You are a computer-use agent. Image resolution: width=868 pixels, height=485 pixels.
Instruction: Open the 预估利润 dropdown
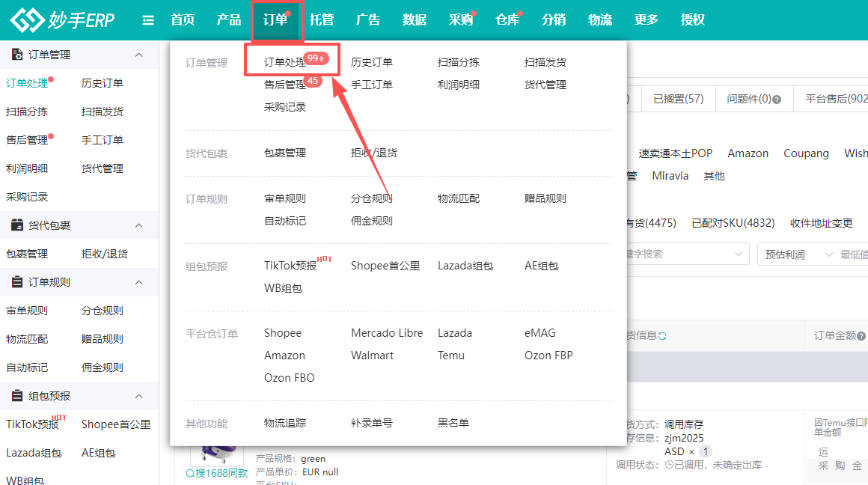pyautogui.click(x=799, y=254)
